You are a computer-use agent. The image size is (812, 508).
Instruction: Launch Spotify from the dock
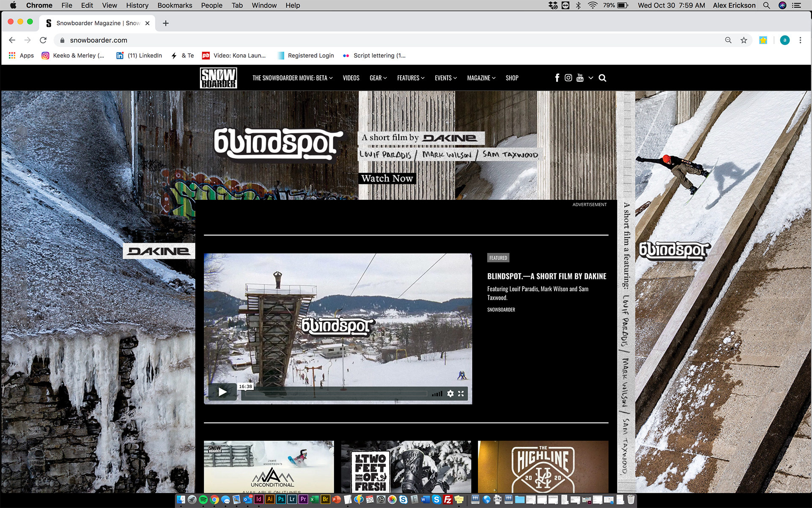203,500
